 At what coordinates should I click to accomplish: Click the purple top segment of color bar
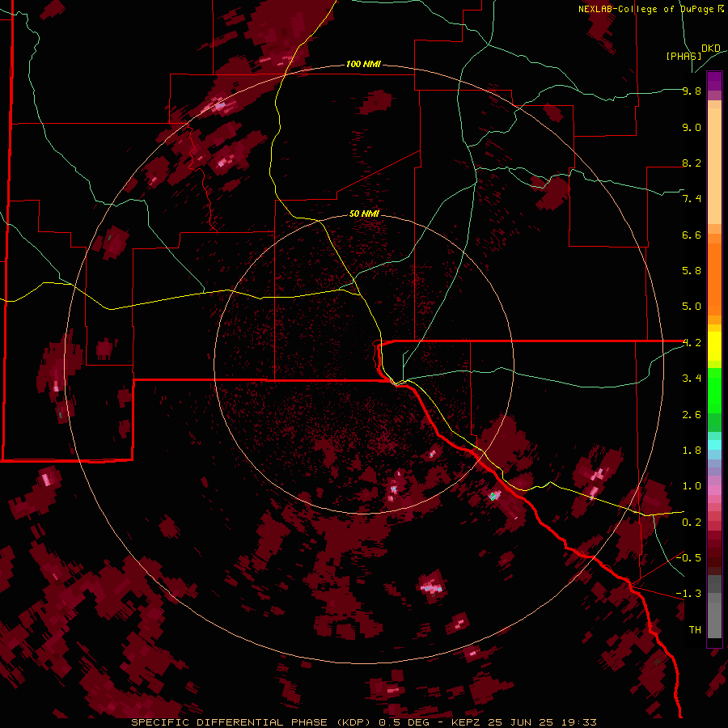(x=714, y=81)
